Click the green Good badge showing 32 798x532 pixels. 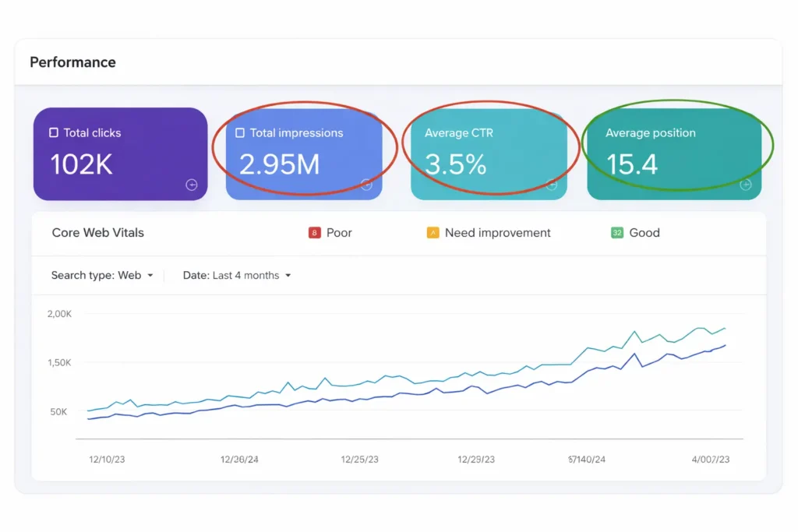coord(616,232)
